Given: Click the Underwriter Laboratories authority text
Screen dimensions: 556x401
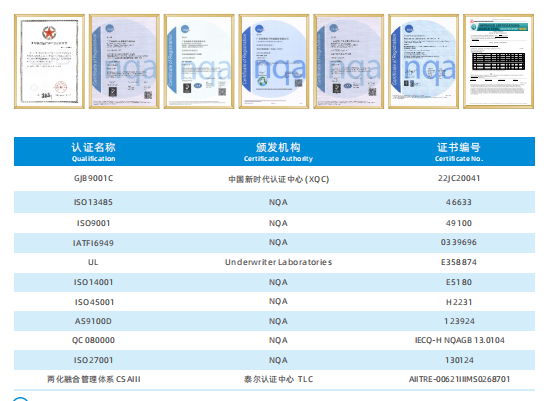Looking at the screenshot, I should tap(278, 262).
